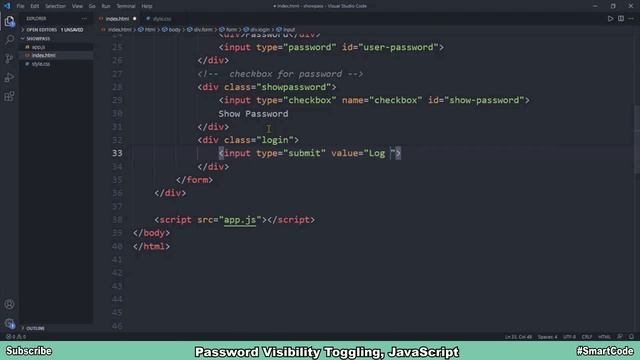This screenshot has height=360, width=640.
Task: Open the Edit menu
Action: 35,6
